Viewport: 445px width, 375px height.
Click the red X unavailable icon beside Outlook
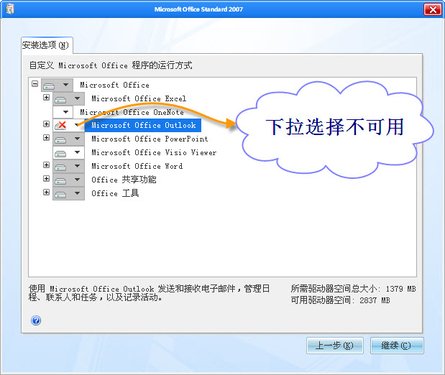[61, 125]
